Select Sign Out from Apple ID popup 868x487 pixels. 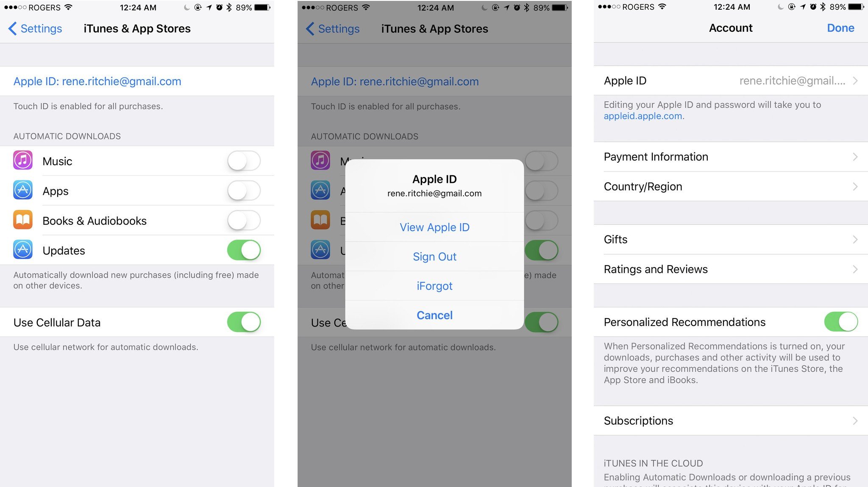click(x=434, y=257)
